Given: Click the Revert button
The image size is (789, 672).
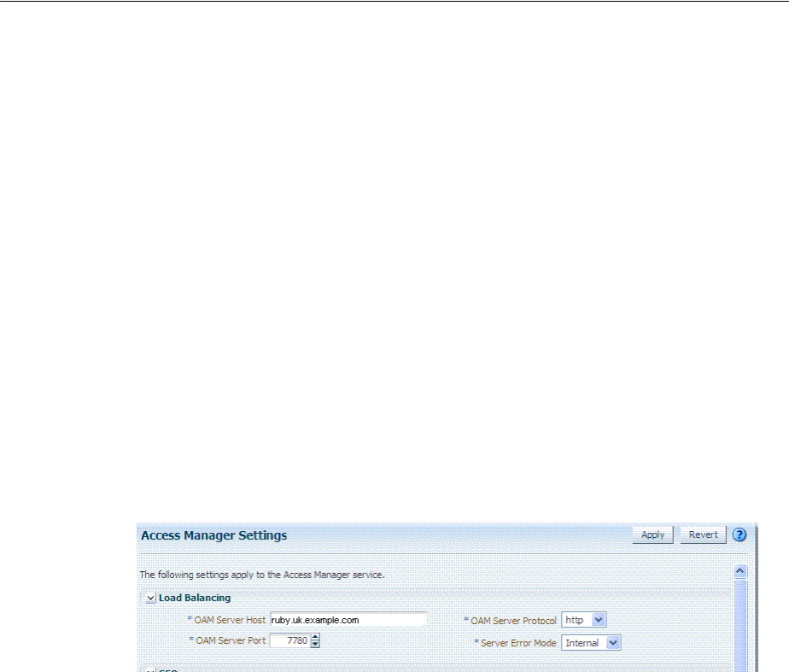Looking at the screenshot, I should (x=703, y=535).
